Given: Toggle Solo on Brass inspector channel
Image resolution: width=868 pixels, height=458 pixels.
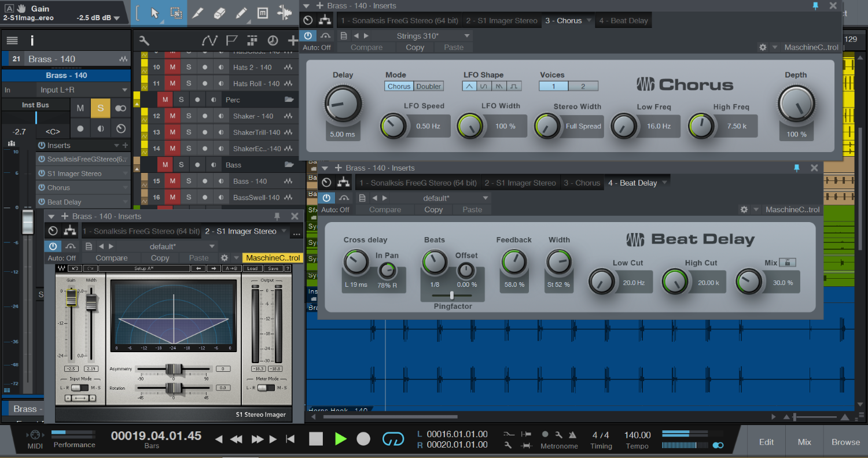Looking at the screenshot, I should point(101,108).
